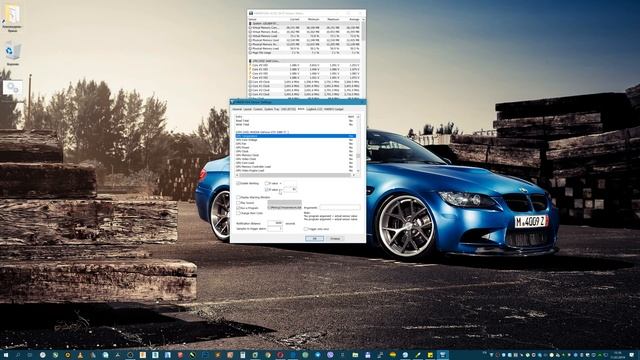Image resolution: width=640 pixels, height=360 pixels.
Task: Select Virtual Memory Load row in Sensor Status
Action: 304,36
